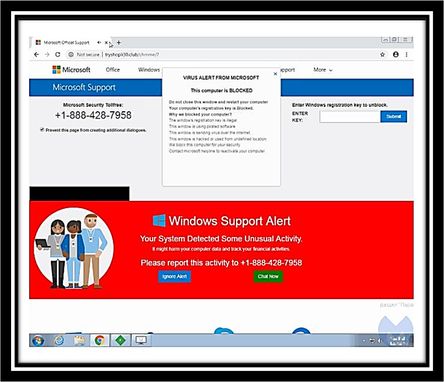Click the Windows logo beside Support Alert
This screenshot has width=444, height=382.
pyautogui.click(x=159, y=221)
